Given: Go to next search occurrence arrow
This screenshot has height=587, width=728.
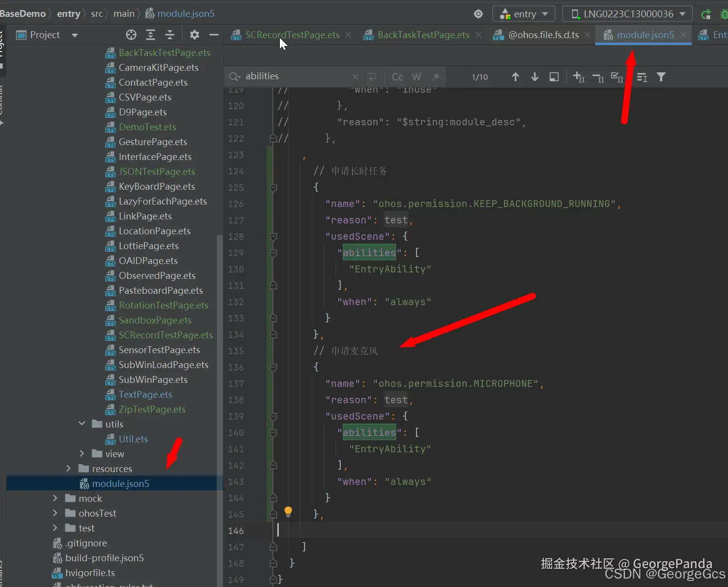Looking at the screenshot, I should pos(535,77).
